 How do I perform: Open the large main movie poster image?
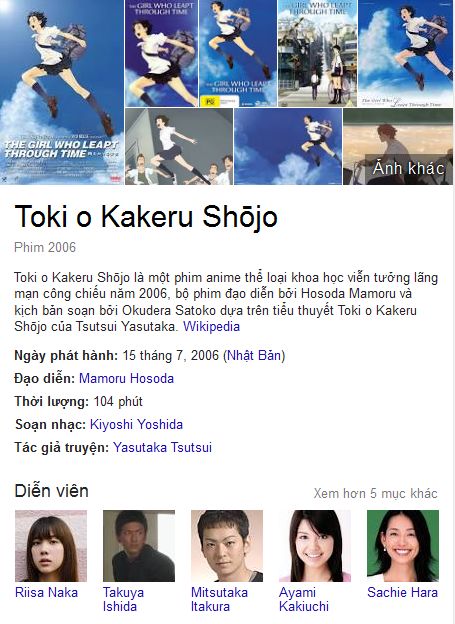[62, 92]
